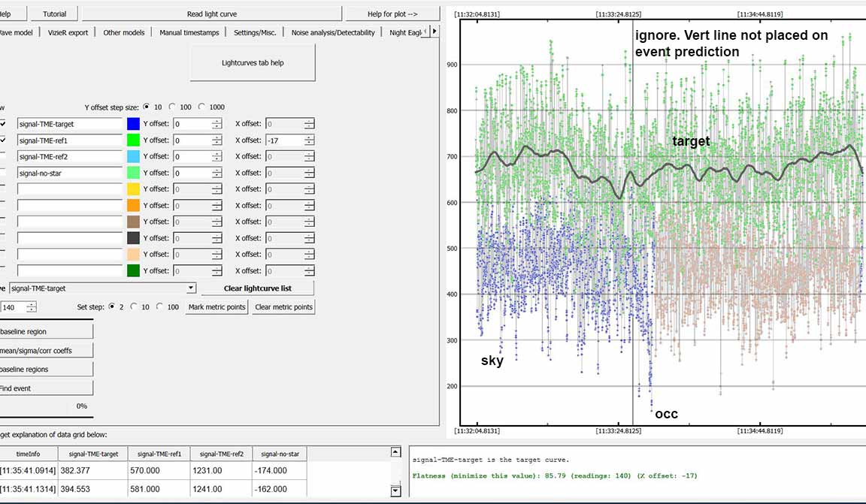Click Y offset spinner for signal-TME-ref2
The height and width of the screenshot is (504, 866).
pyautogui.click(x=197, y=157)
